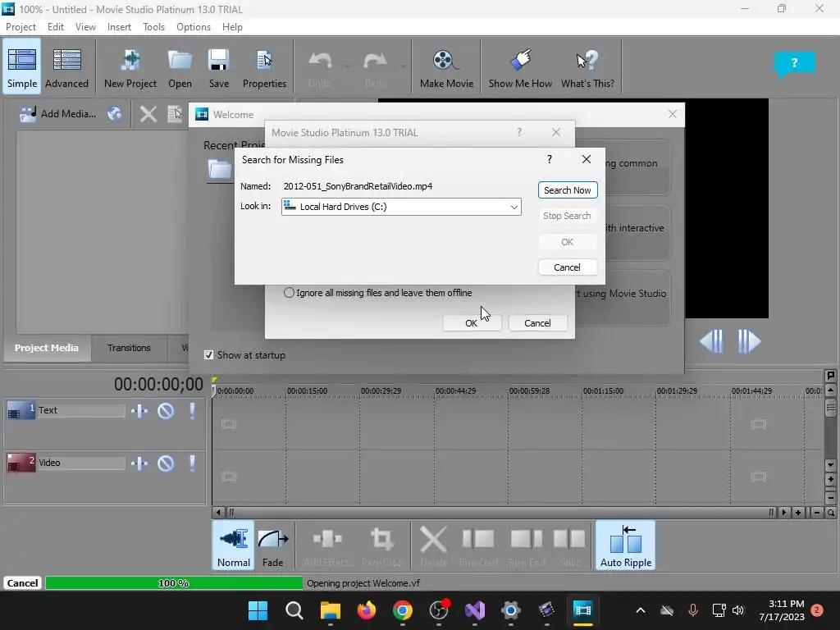Open the Tools menu
Screen dimensions: 840x630
tap(153, 27)
